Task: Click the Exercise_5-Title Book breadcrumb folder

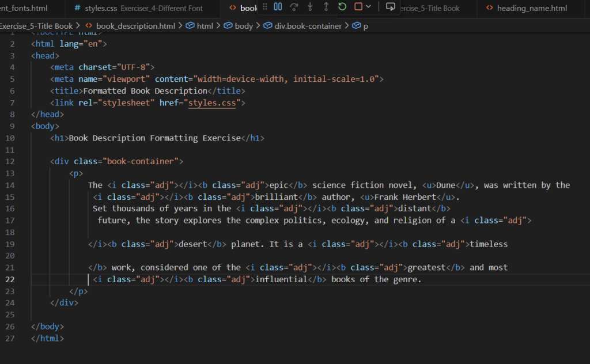Action: [36, 26]
